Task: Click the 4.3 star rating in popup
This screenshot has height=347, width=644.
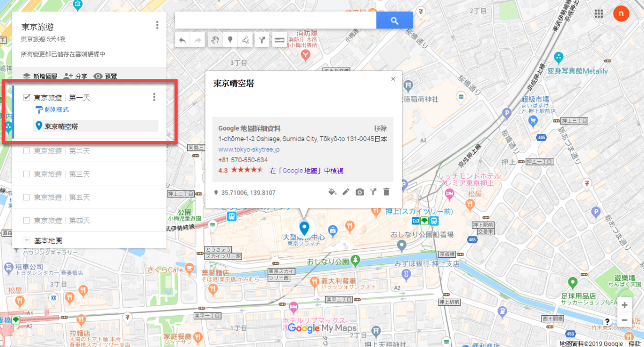Action: [240, 170]
